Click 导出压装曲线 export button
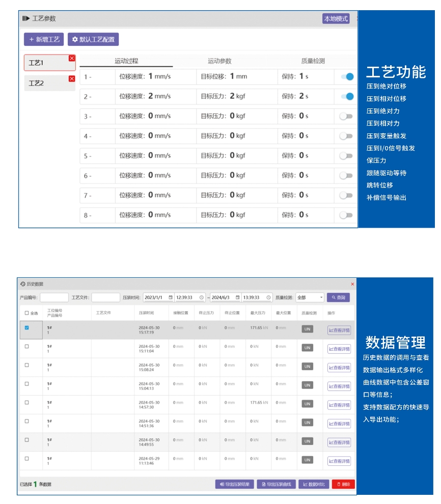The height and width of the screenshot is (504, 441). click(x=276, y=484)
